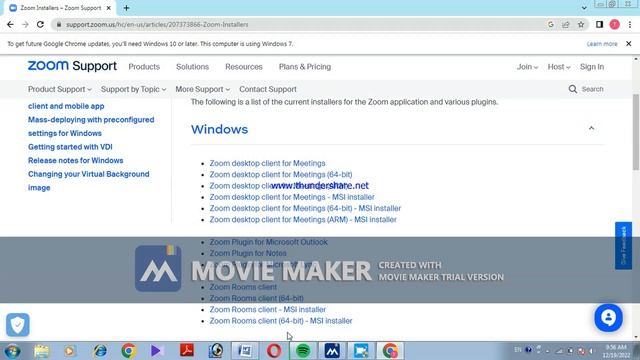
Task: Open the chat support bubble icon
Action: point(608,318)
